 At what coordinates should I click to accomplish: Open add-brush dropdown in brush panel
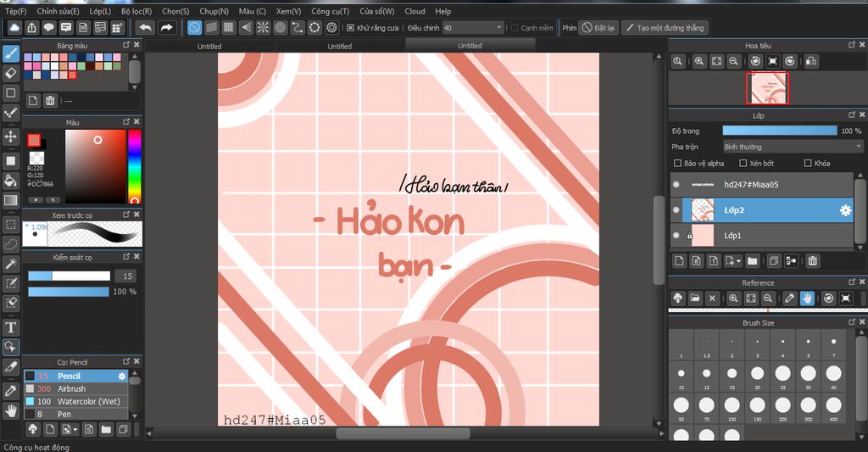coord(70,429)
